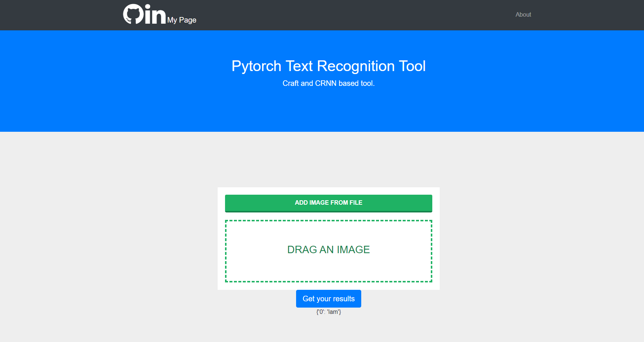The image size is (644, 342).
Task: Open the About page in navbar
Action: click(523, 15)
